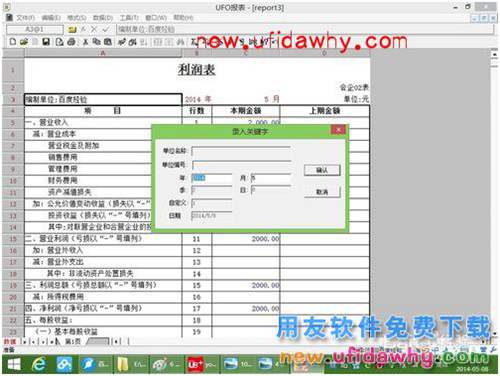Click the 年 input field
Viewport: 500px width, 376px height.
(x=212, y=178)
